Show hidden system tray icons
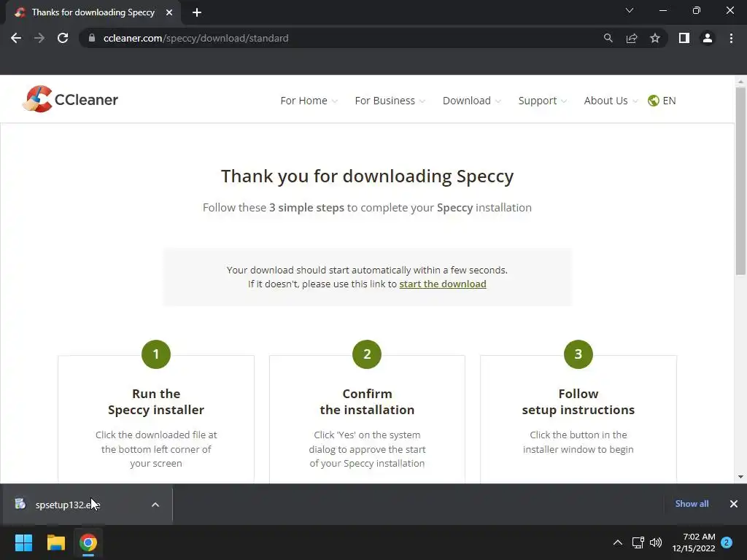 point(617,542)
